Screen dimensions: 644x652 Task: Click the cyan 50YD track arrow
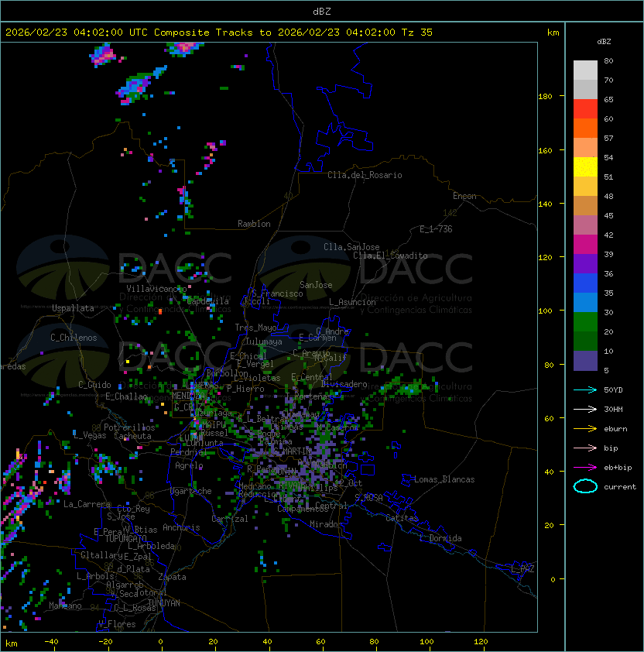pos(585,390)
